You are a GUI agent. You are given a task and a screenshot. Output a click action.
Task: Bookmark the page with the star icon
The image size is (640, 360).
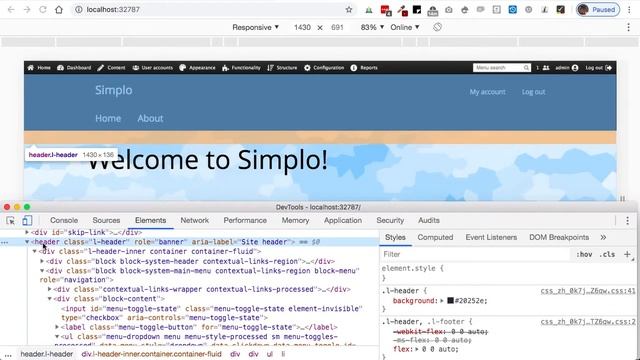349,9
